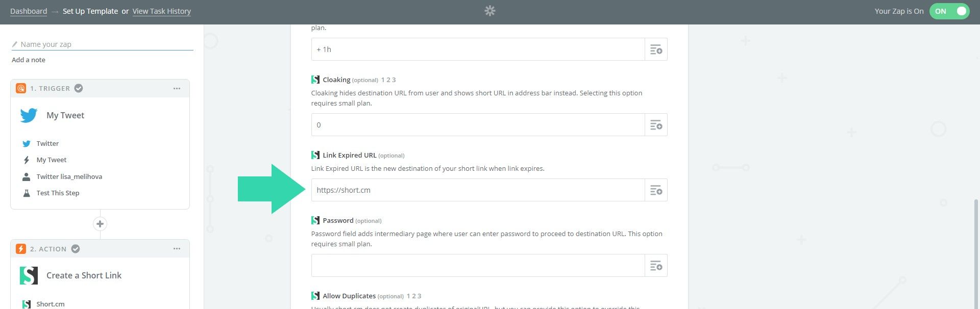Toggle the Zap ON switch
980x309 pixels.
949,11
